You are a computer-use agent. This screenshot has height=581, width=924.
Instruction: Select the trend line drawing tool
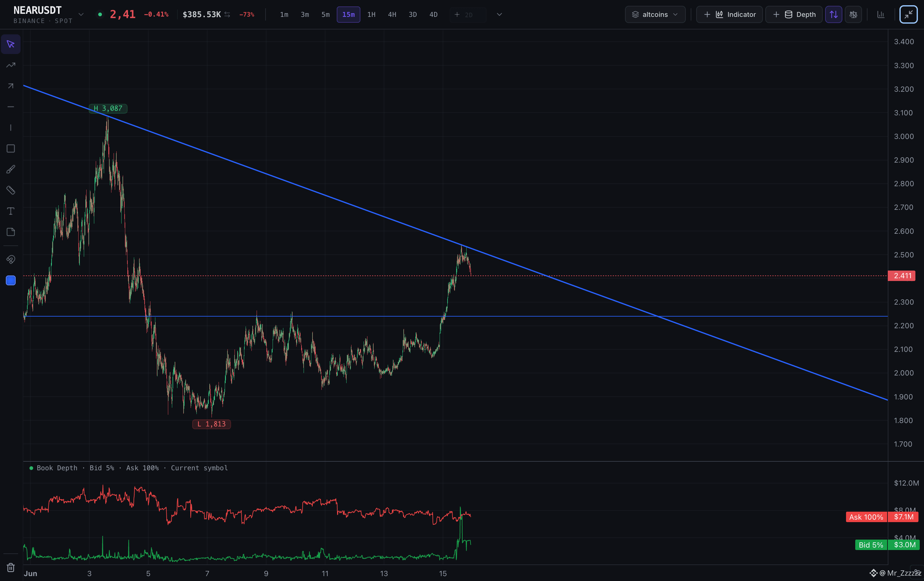point(11,65)
